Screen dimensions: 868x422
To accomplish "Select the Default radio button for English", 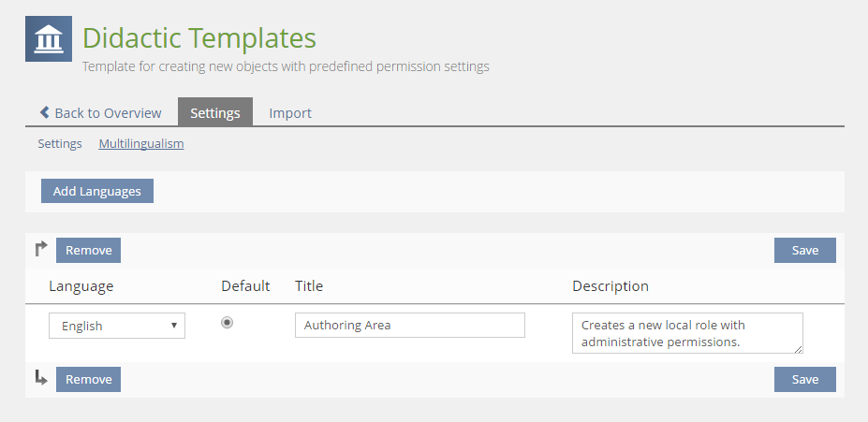I will [x=227, y=323].
